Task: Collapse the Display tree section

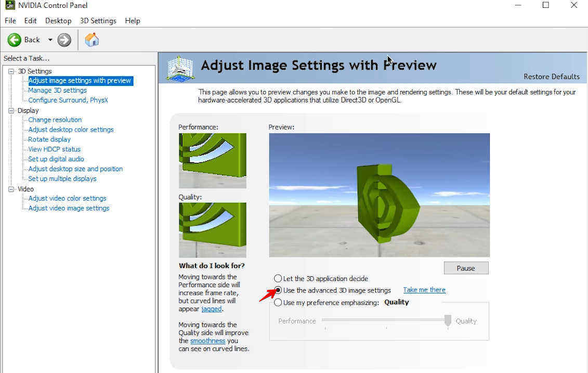Action: pyautogui.click(x=11, y=110)
